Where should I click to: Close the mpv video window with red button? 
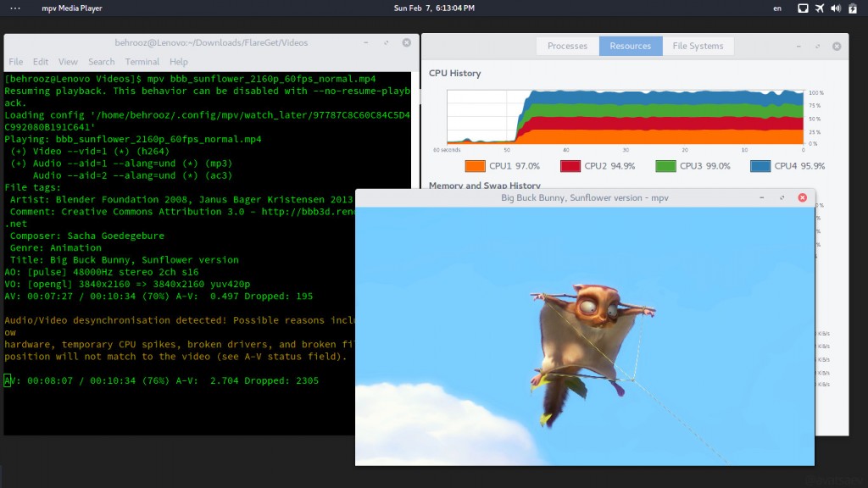click(x=802, y=197)
